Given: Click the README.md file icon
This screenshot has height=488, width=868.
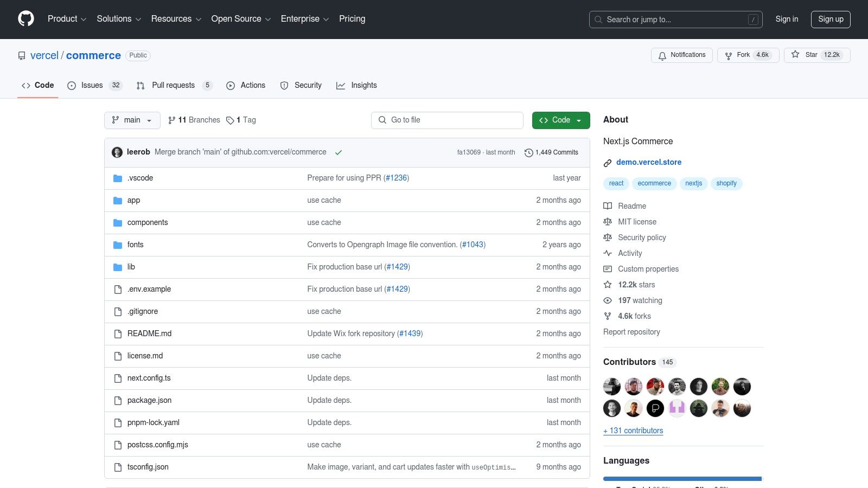Looking at the screenshot, I should 118,334.
